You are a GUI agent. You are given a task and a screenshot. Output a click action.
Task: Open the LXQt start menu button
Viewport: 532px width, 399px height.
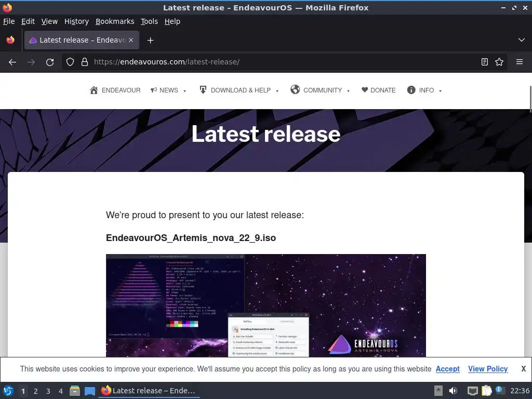coord(8,391)
